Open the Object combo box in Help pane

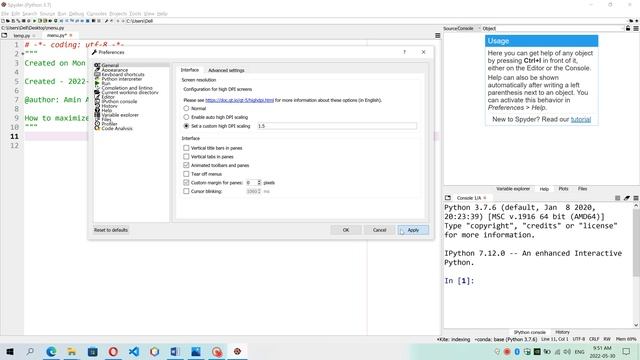click(553, 28)
